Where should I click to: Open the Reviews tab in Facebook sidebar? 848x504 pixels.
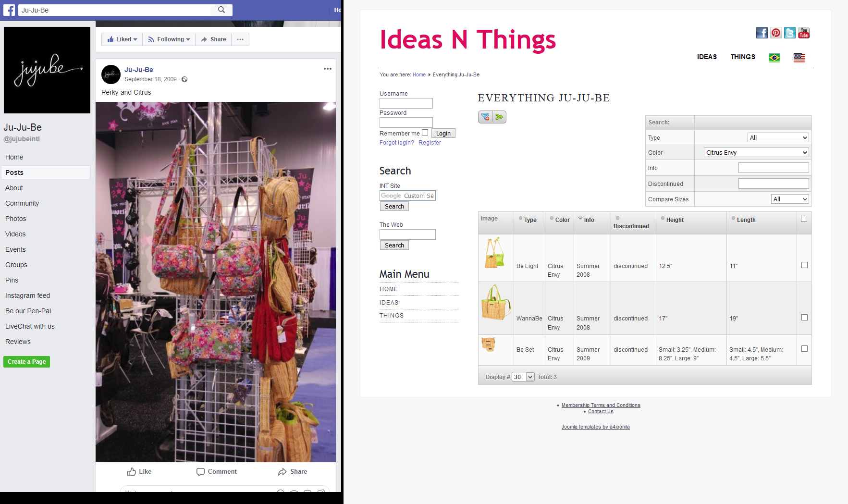[x=18, y=342]
